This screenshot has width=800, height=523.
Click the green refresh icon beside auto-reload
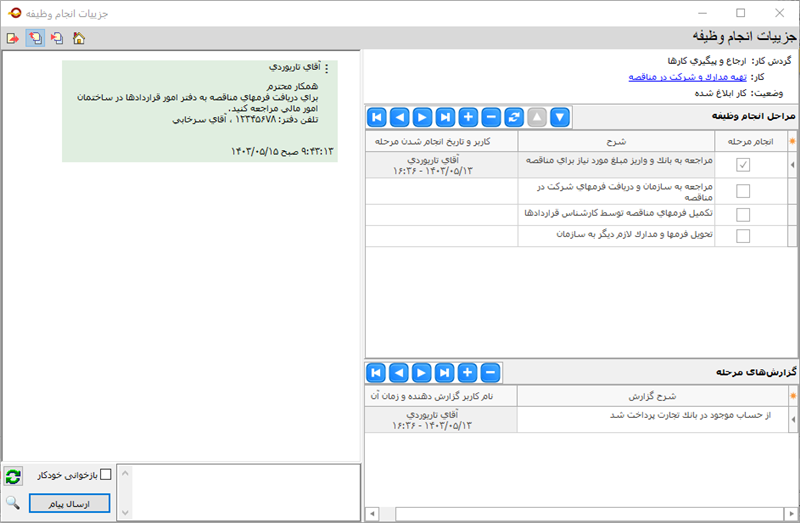[13, 477]
